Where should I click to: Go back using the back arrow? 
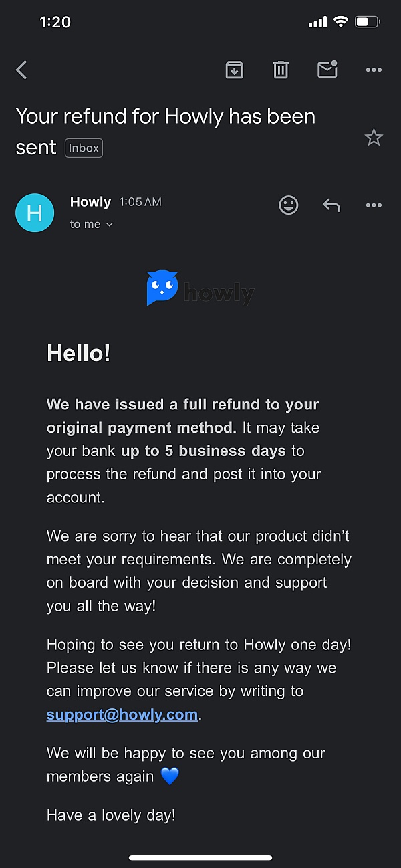[22, 70]
